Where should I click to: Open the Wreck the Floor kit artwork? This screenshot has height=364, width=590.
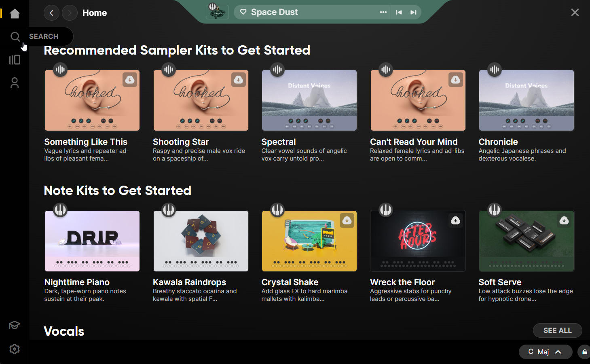418,241
